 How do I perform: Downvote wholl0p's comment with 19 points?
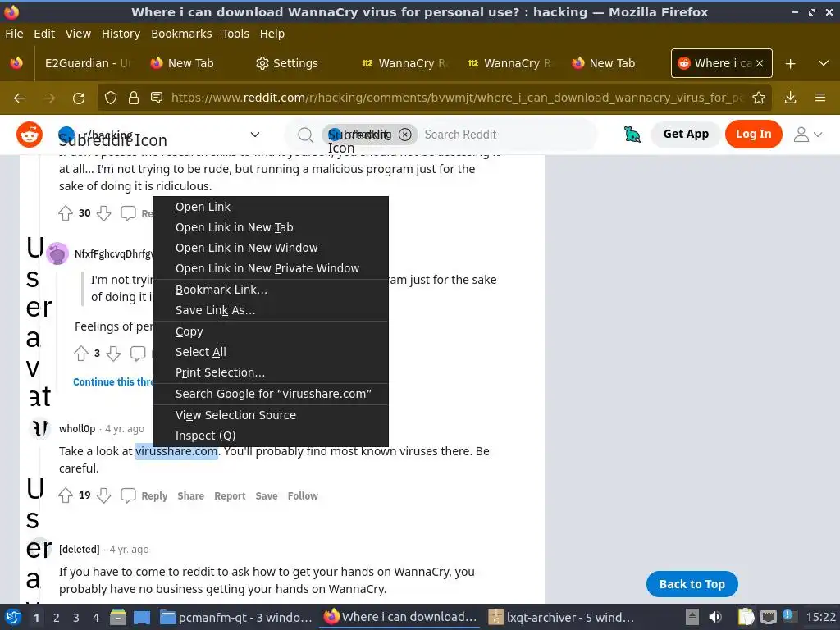[x=104, y=495]
